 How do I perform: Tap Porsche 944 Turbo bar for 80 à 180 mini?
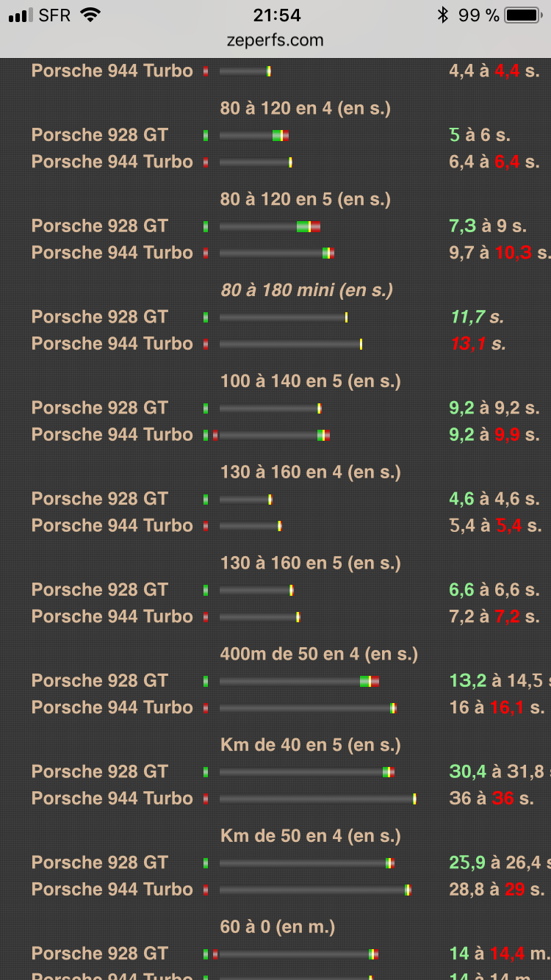coord(291,345)
